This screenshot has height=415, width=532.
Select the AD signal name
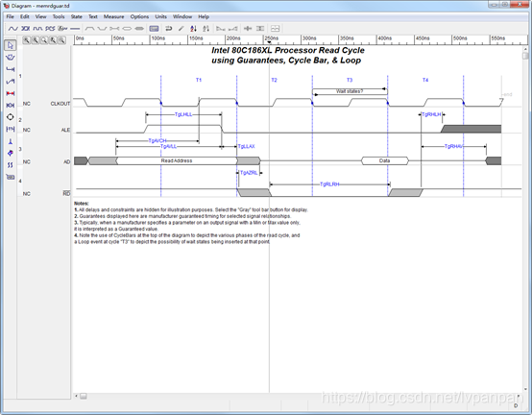point(67,161)
